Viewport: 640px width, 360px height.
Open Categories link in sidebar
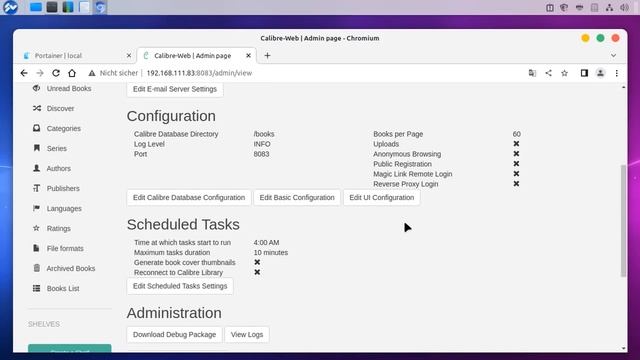click(64, 129)
